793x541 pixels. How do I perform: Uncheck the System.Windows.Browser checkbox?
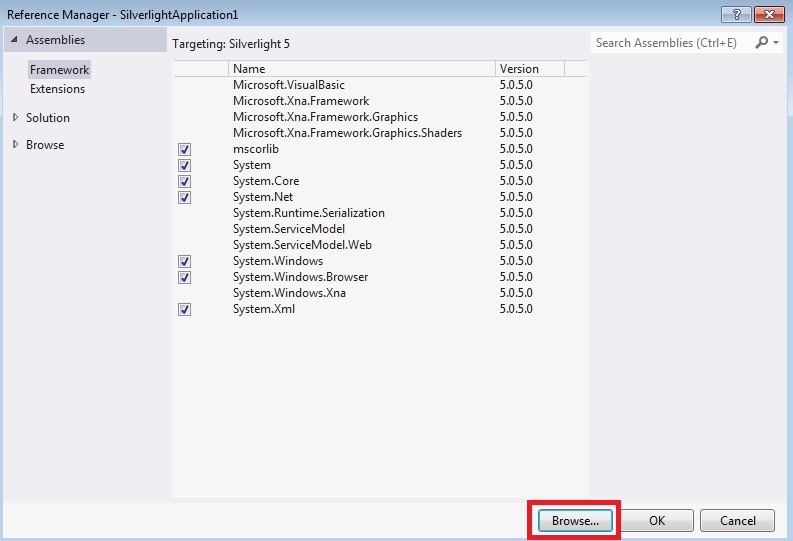184,277
